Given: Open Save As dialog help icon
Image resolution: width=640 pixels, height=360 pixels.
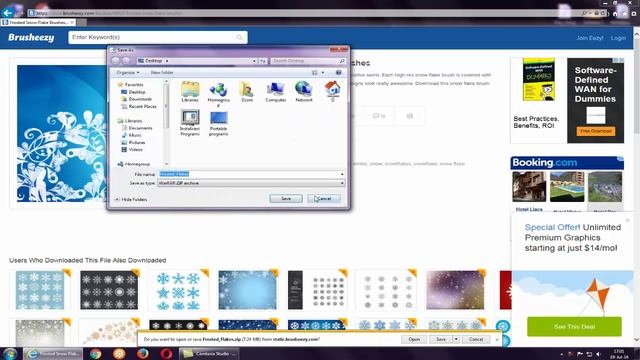Looking at the screenshot, I should 338,73.
